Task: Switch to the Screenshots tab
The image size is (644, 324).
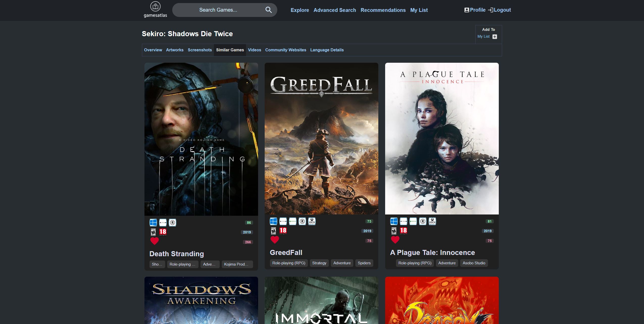Action: (200, 50)
